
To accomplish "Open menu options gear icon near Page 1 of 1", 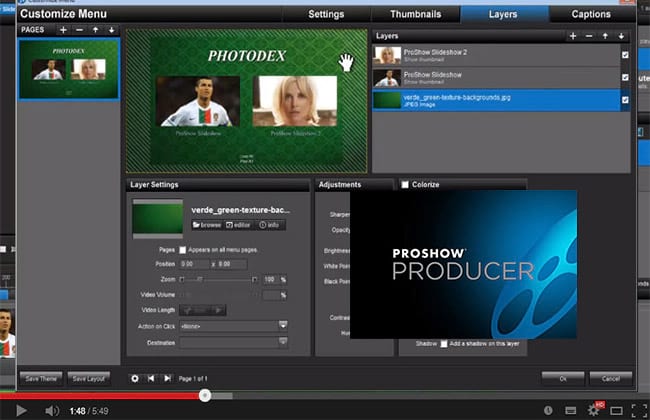I will [x=135, y=379].
